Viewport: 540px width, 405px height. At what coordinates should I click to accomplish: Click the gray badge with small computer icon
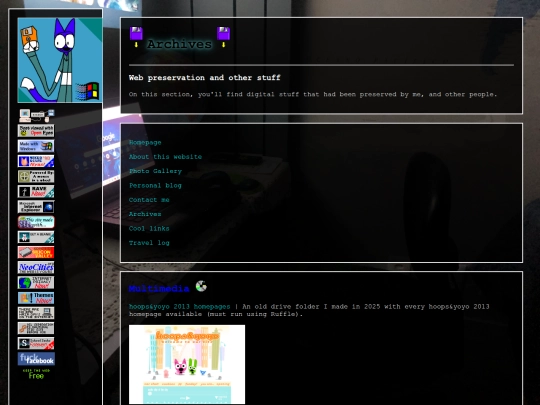coord(36,313)
